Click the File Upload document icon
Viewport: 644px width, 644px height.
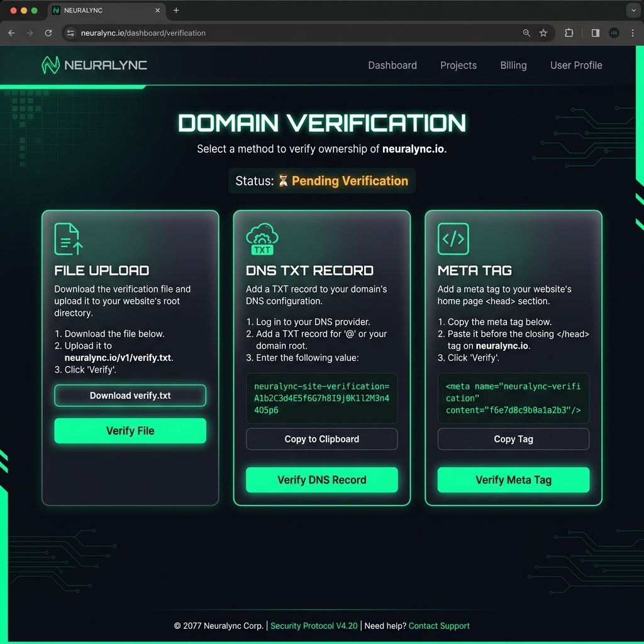(68, 239)
